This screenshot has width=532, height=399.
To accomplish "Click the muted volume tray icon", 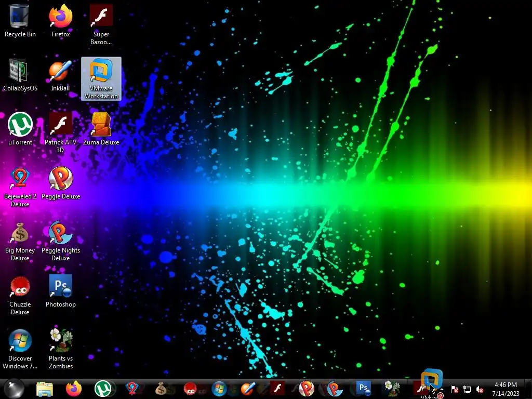I will (480, 390).
